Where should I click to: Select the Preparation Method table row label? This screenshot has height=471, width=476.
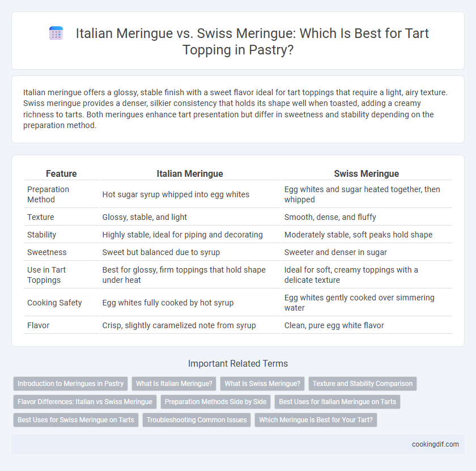(48, 194)
